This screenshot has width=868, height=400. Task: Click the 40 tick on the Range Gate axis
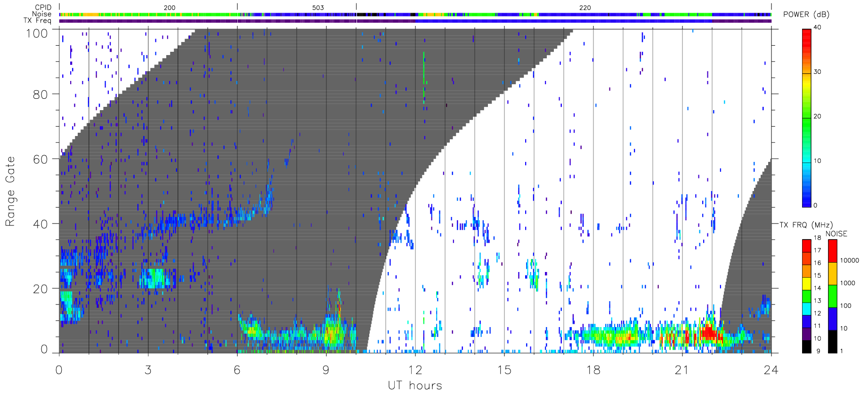[x=41, y=224]
